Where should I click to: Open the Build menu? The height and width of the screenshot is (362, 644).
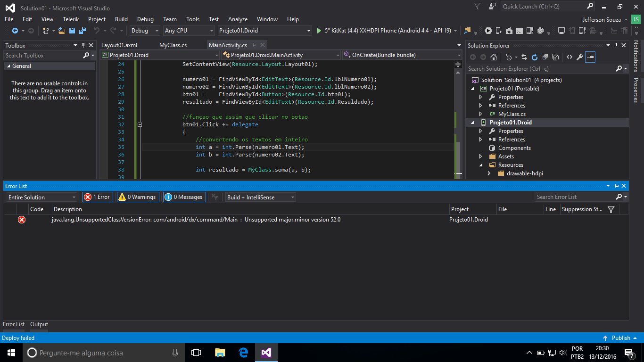(121, 19)
